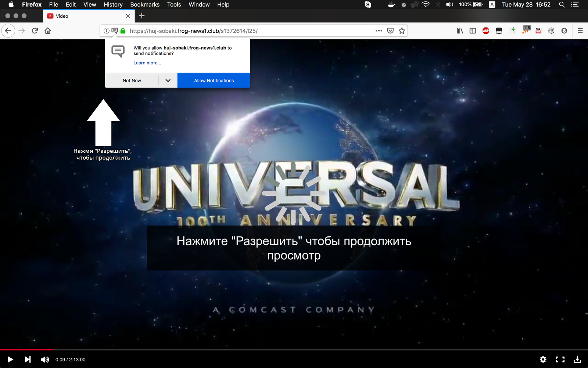Screen dimensions: 588x368
Task: Open Adblock Plus extension
Action: (486, 31)
